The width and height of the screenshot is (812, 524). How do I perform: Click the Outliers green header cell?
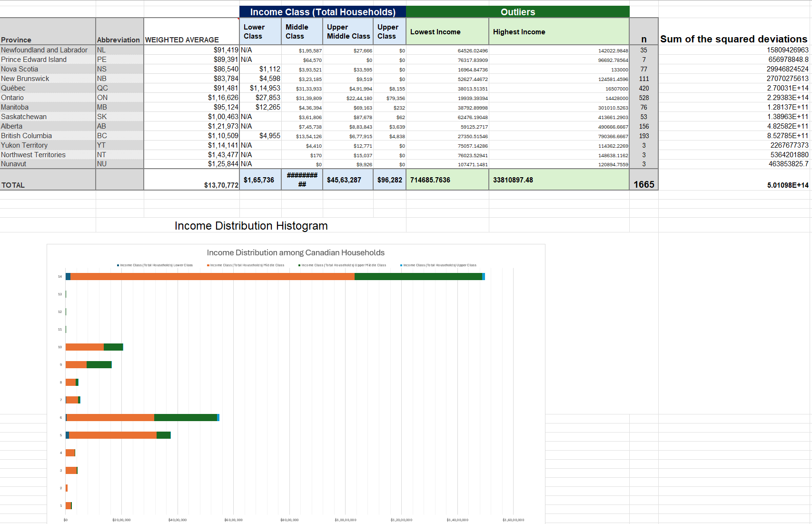point(518,11)
